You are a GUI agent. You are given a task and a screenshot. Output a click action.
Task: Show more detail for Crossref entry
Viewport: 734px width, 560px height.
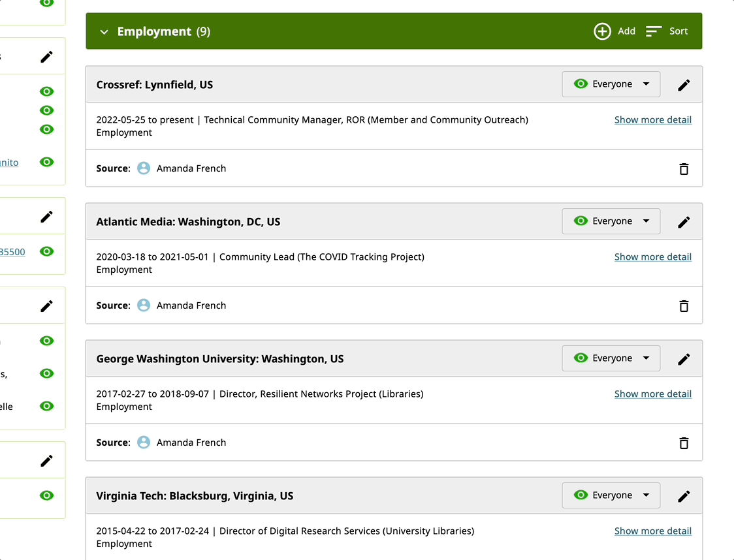[652, 119]
